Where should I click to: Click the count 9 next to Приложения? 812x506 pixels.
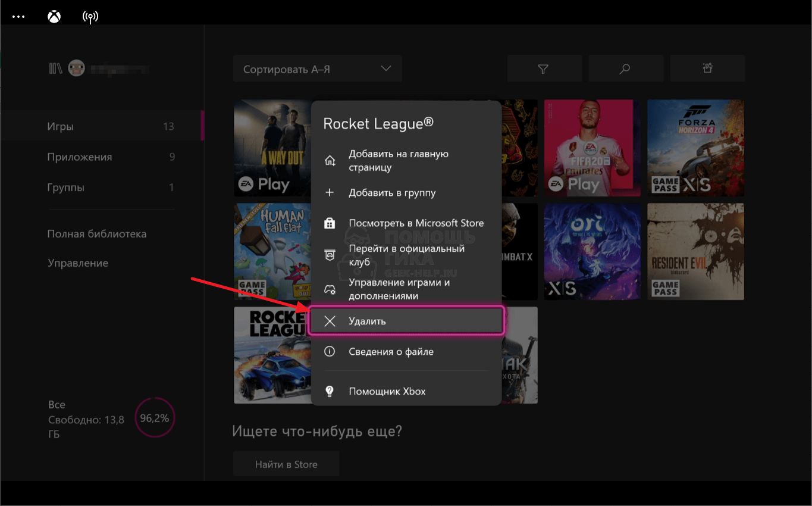[172, 157]
